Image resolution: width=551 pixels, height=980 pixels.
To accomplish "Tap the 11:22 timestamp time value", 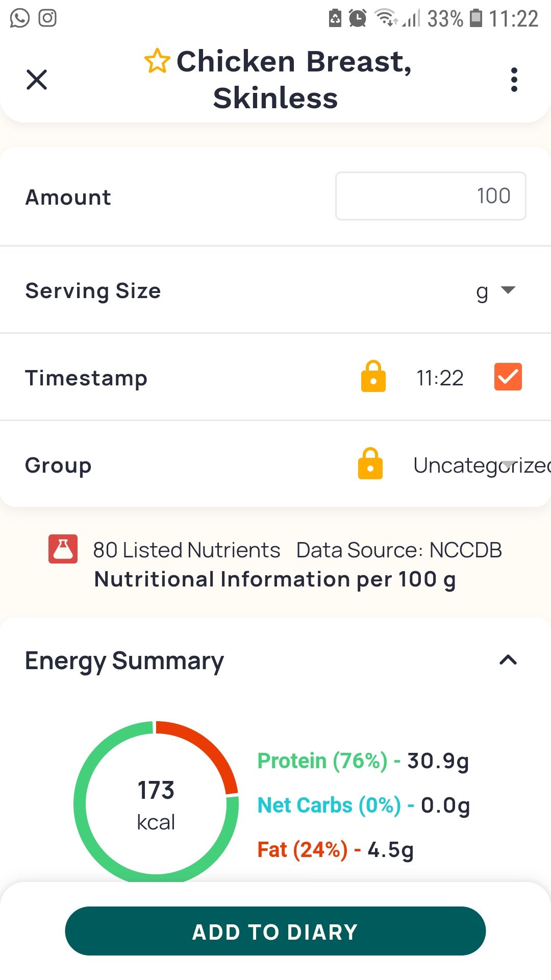I will click(440, 378).
